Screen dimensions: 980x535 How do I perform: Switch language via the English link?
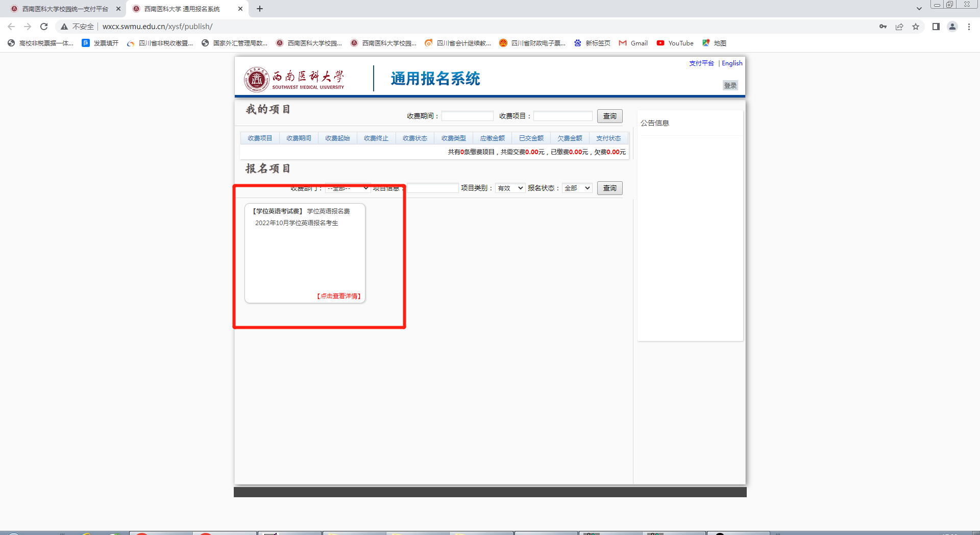pyautogui.click(x=732, y=63)
